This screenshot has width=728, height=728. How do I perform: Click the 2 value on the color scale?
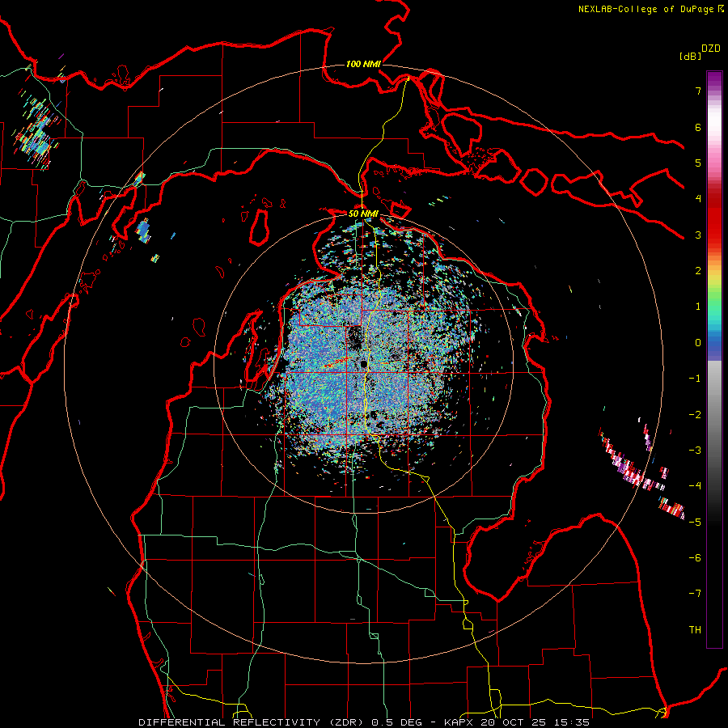click(698, 271)
